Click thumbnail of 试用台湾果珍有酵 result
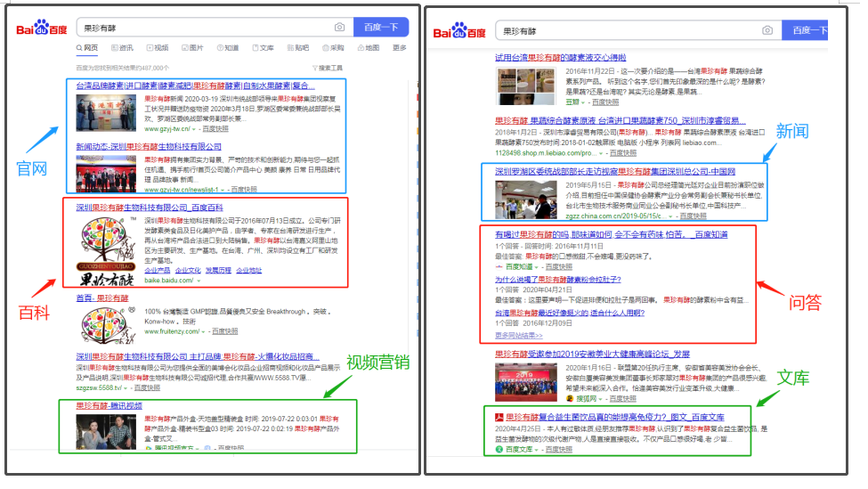868x489 pixels. click(x=526, y=86)
